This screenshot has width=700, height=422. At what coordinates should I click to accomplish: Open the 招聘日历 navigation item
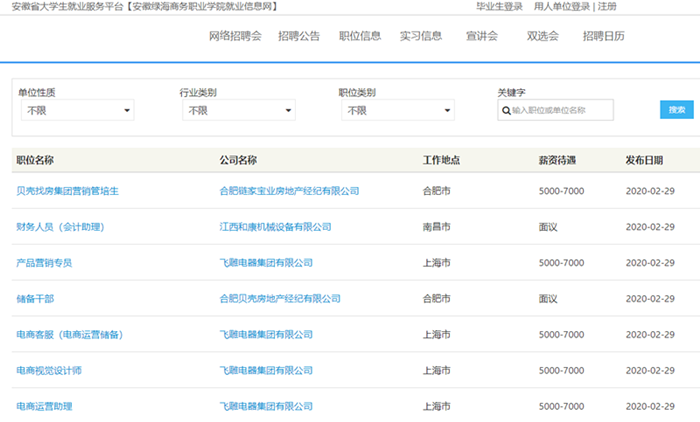(x=604, y=36)
